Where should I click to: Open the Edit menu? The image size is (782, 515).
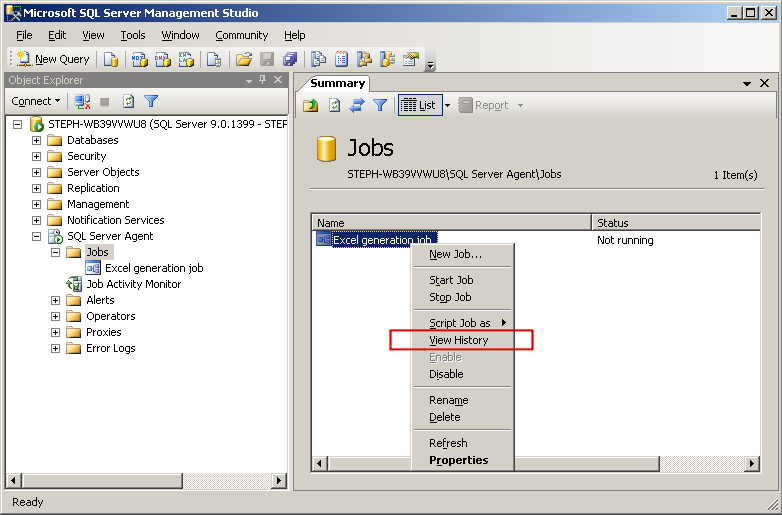[x=57, y=35]
